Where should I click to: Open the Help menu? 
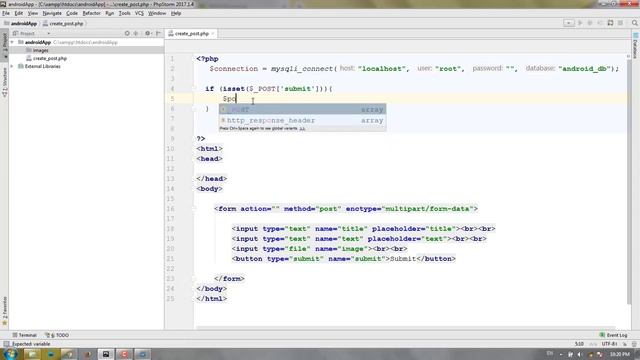[x=176, y=13]
